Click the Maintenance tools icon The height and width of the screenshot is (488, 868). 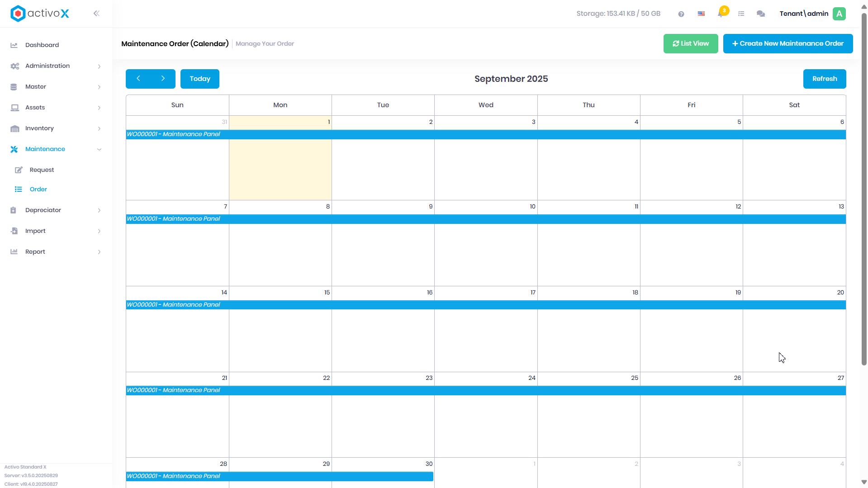[x=14, y=149]
